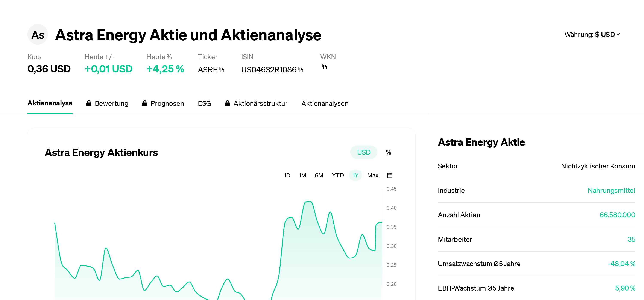
Task: Activate the 1Y time range
Action: click(355, 175)
